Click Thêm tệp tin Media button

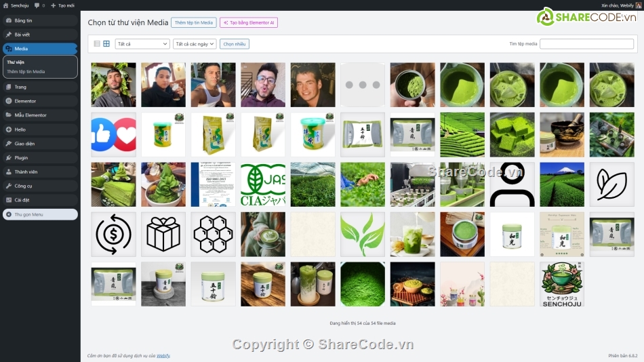tap(194, 22)
